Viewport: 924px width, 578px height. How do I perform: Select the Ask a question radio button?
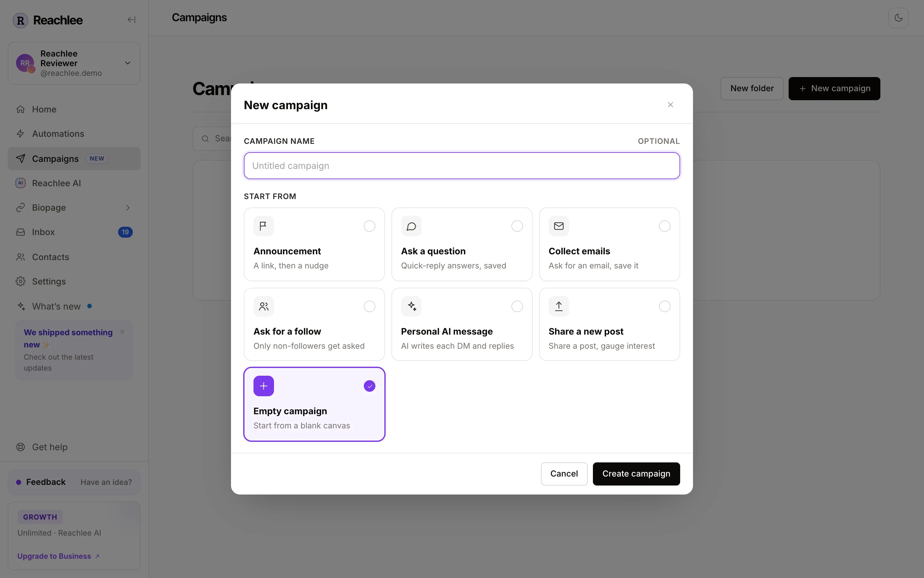pyautogui.click(x=517, y=226)
